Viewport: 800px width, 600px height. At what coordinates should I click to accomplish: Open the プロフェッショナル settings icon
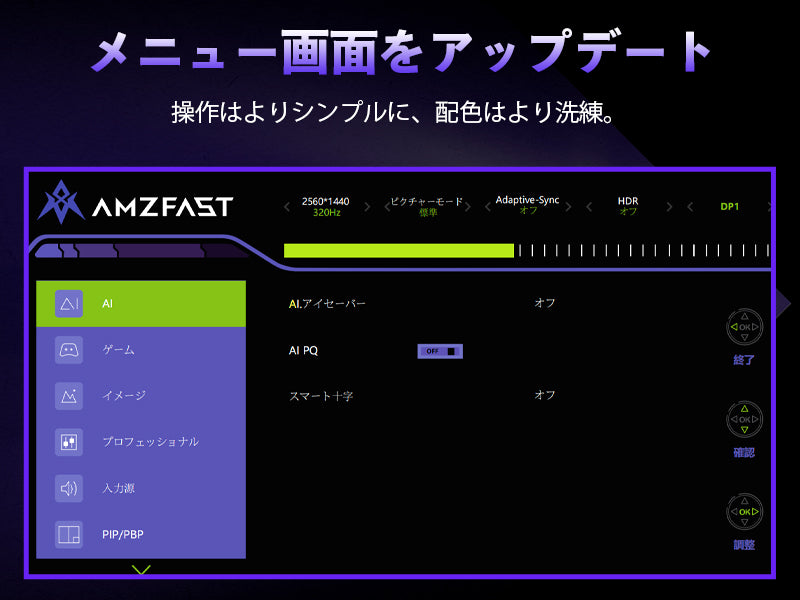pyautogui.click(x=69, y=442)
